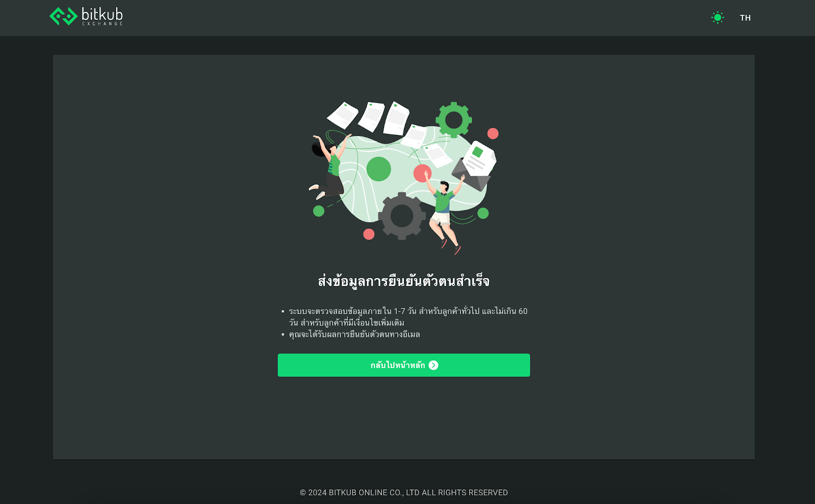The image size is (815, 504).
Task: Click the bitkub EXCHANGE wordmark
Action: (x=102, y=16)
